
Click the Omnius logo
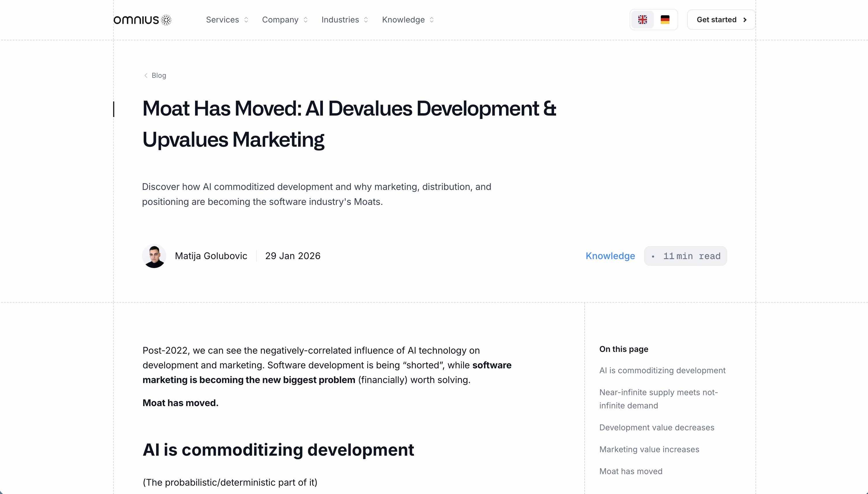[142, 20]
